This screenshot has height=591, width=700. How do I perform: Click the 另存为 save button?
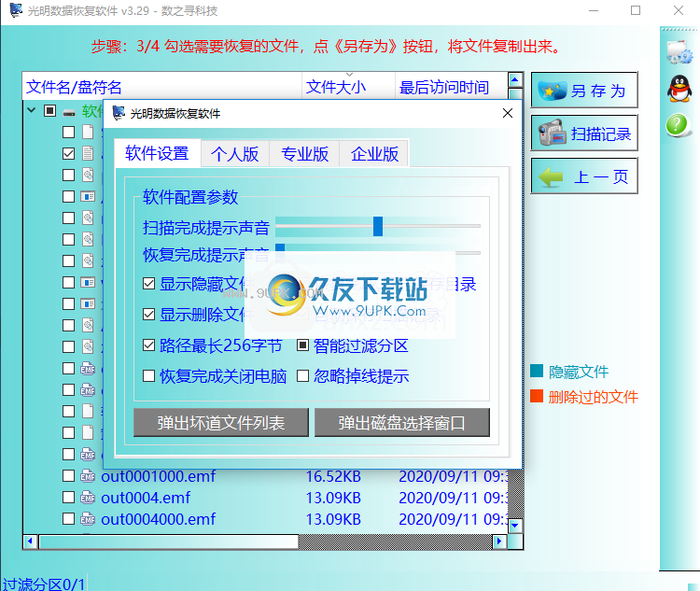tap(584, 91)
